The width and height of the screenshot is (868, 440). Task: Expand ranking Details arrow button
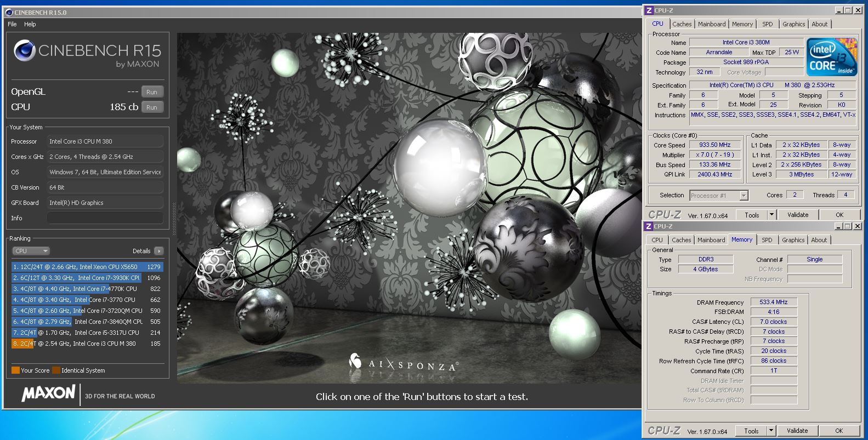click(x=159, y=251)
